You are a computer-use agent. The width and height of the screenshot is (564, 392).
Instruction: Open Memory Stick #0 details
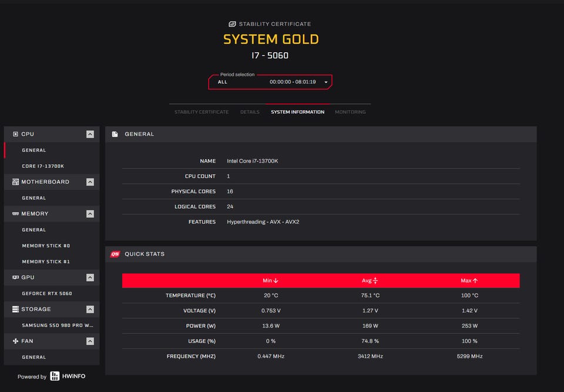click(46, 246)
